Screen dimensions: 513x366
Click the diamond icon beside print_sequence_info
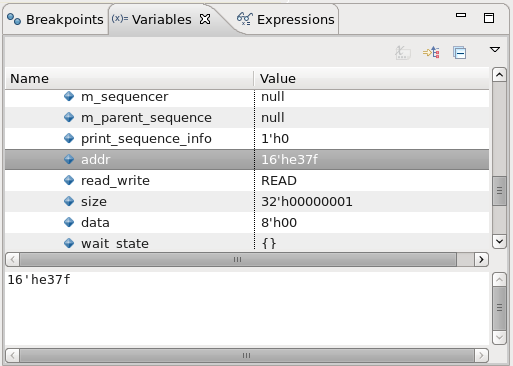(69, 138)
